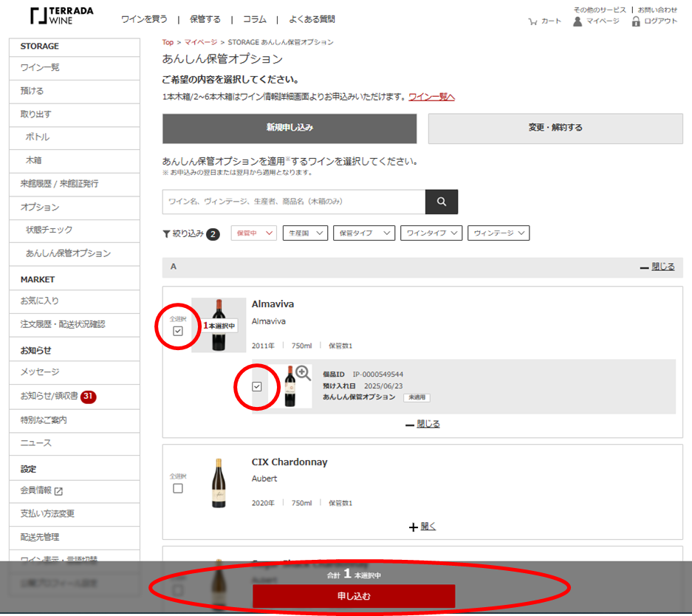Viewport: 692px width, 616px height.
Task: Click the 31 notifications badge
Action: (89, 396)
